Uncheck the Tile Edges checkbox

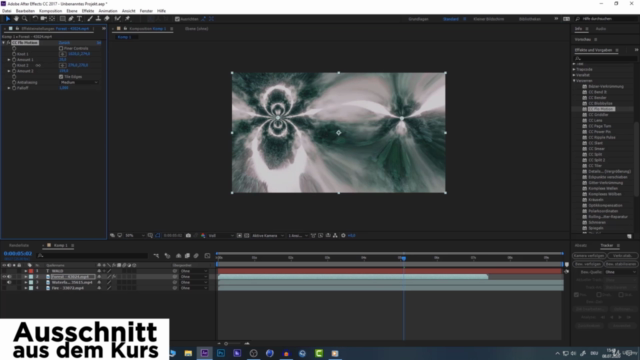61,77
